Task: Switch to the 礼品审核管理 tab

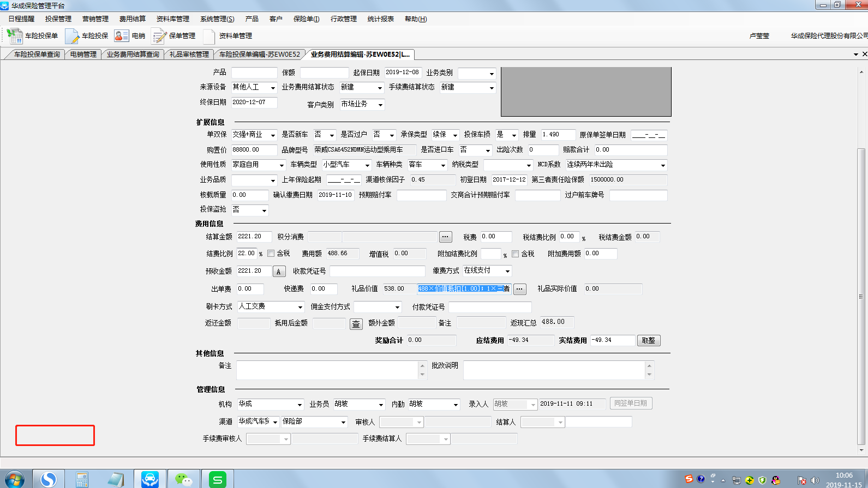Action: coord(189,55)
